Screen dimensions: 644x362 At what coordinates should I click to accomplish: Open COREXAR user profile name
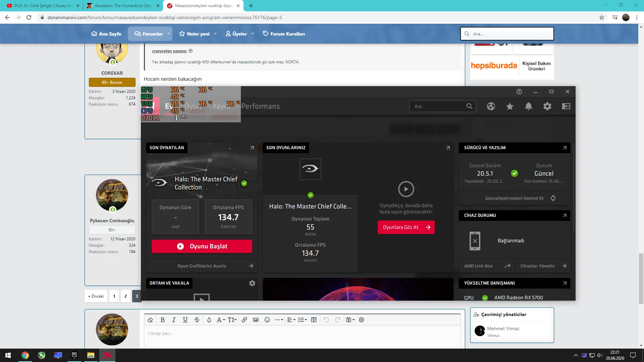coord(112,73)
